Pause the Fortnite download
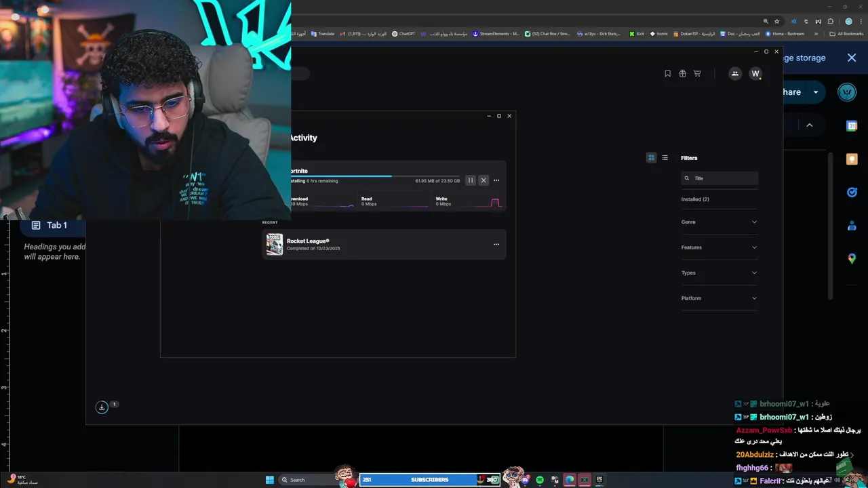Screen dimensions: 868x488 471,180
